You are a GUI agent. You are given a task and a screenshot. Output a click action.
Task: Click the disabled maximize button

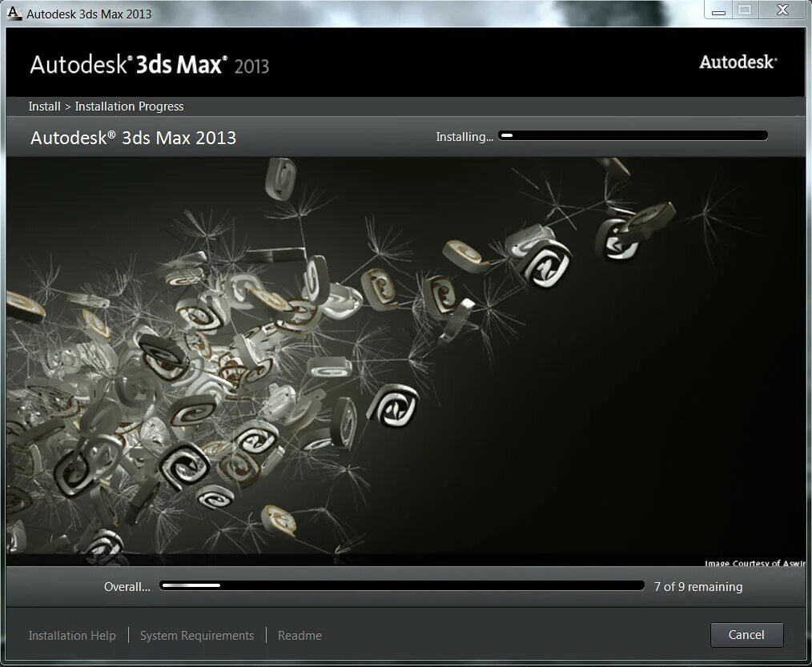745,10
